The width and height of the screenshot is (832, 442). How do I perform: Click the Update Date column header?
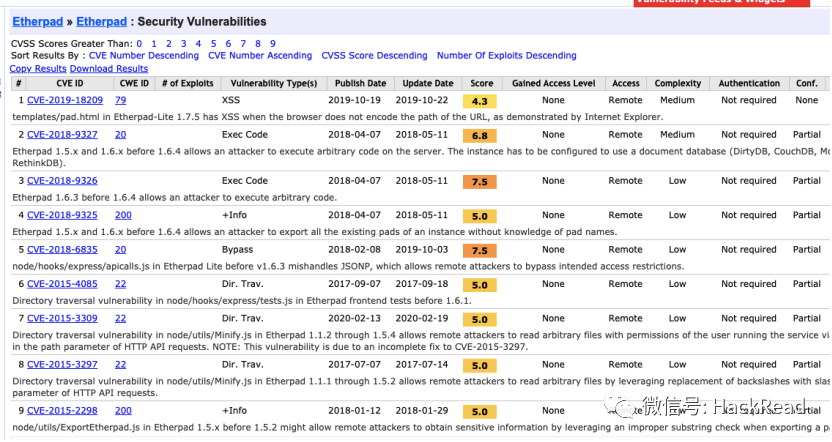tap(428, 83)
